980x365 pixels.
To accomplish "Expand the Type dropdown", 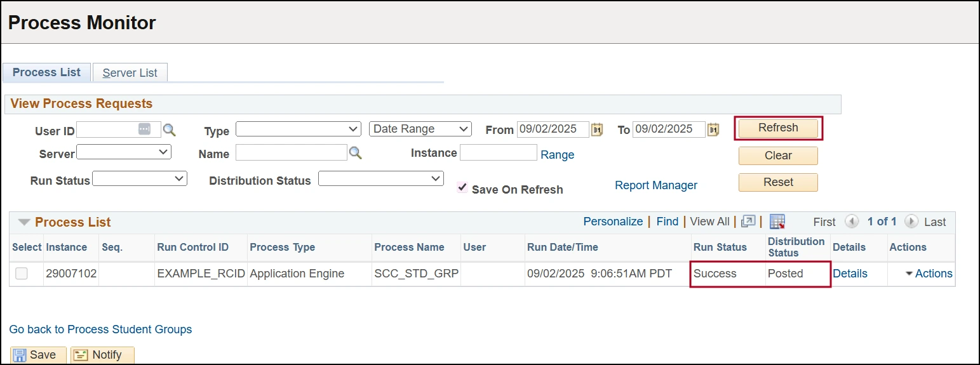I will (298, 129).
